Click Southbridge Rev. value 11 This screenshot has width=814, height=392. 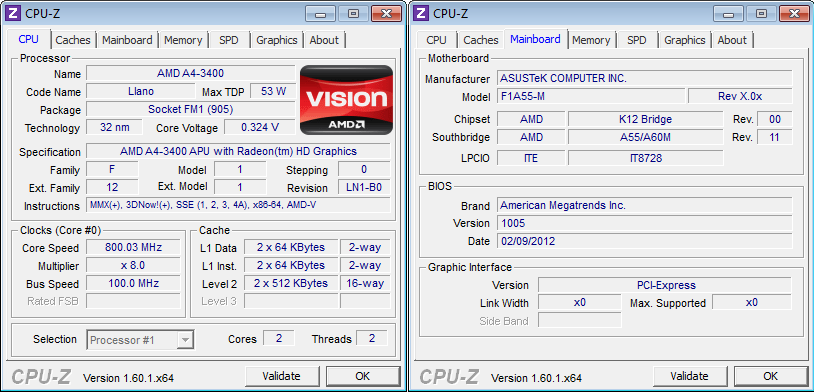coord(775,138)
